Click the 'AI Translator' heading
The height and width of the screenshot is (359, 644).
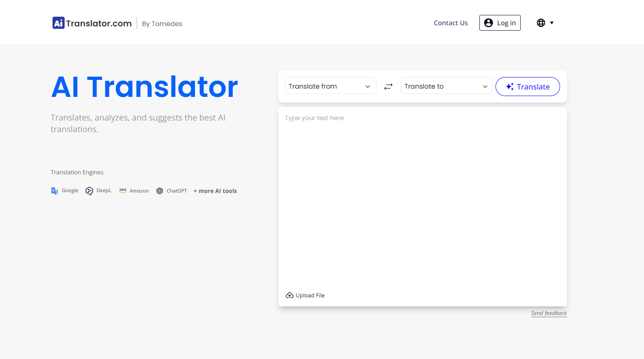point(144,87)
